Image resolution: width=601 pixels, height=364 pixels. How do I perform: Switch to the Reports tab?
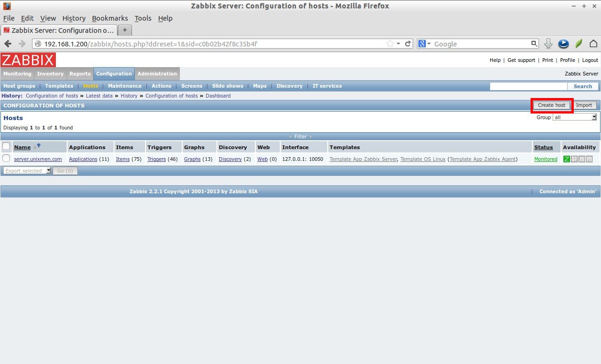80,74
